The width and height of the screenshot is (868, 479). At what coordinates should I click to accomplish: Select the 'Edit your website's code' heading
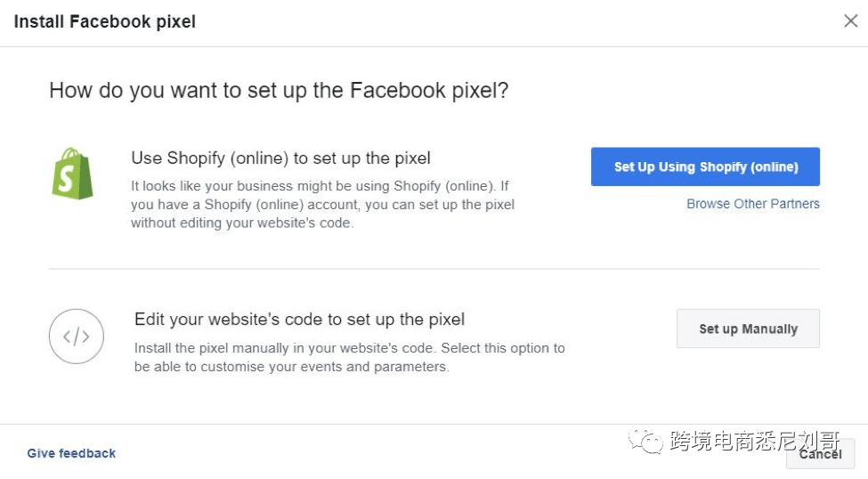[x=299, y=320]
